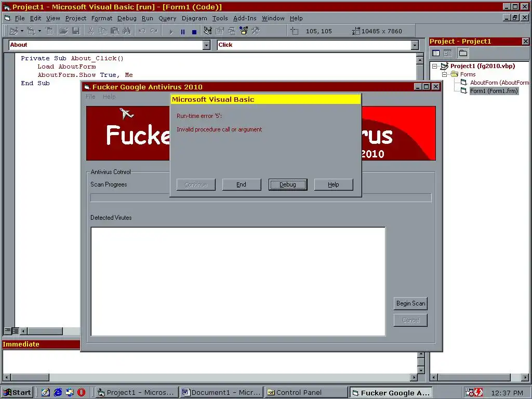The height and width of the screenshot is (399, 532).
Task: Open the Tools menu
Action: pos(220,18)
